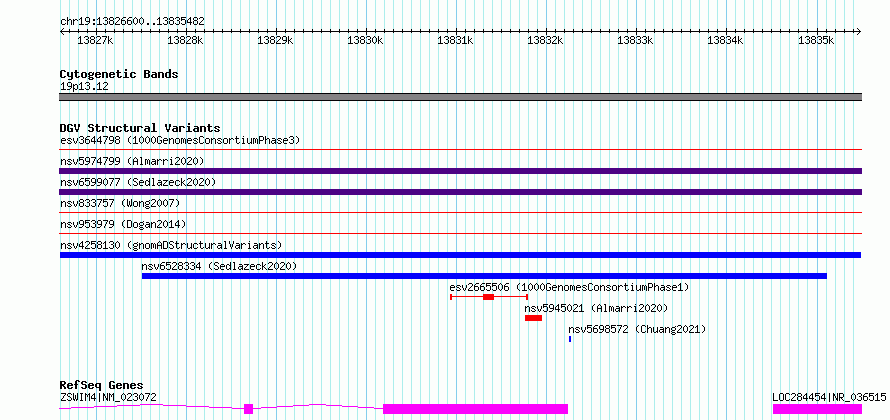Select the LOC284454 magenta gene block

(817, 409)
